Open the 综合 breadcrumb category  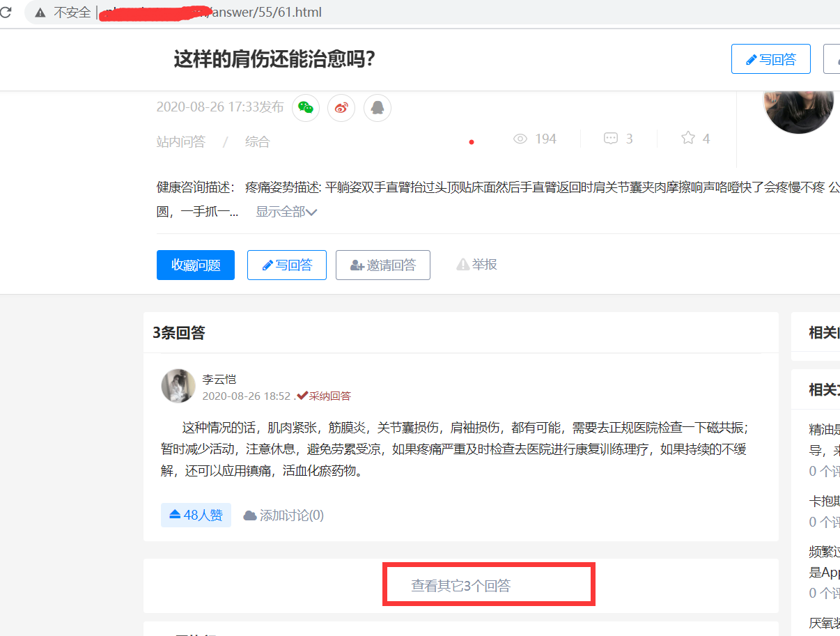pyautogui.click(x=257, y=142)
